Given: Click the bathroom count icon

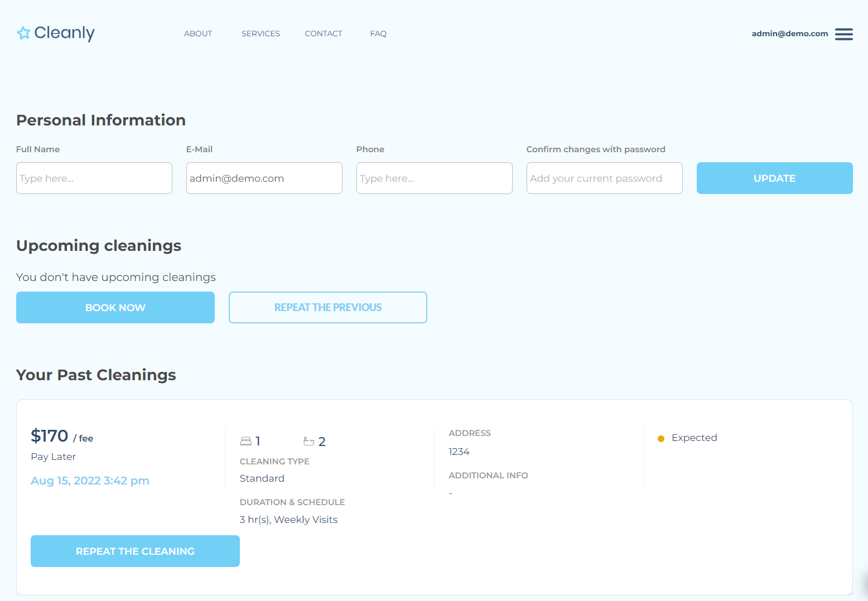Looking at the screenshot, I should tap(308, 442).
